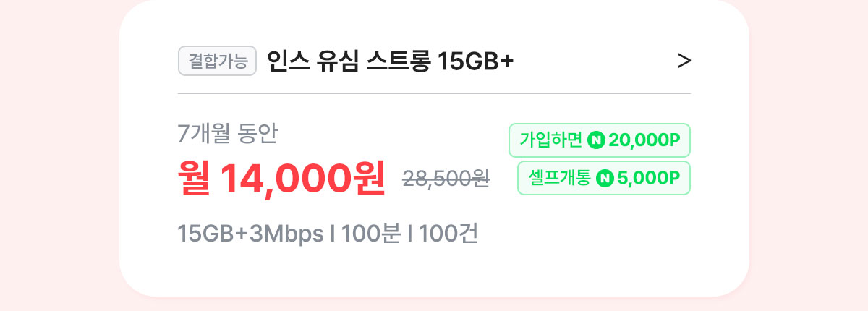868x311 pixels.
Task: Click the crossed-out 28,500원 original price
Action: coord(446,178)
